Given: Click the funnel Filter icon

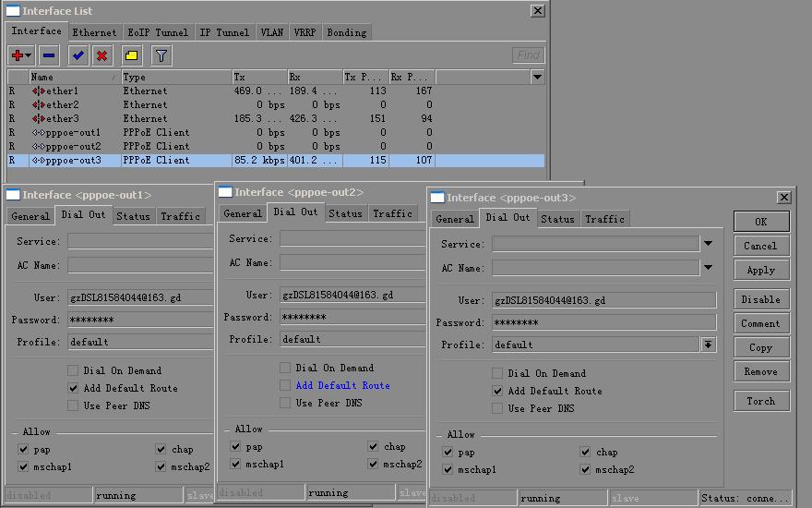Looking at the screenshot, I should [x=161, y=55].
